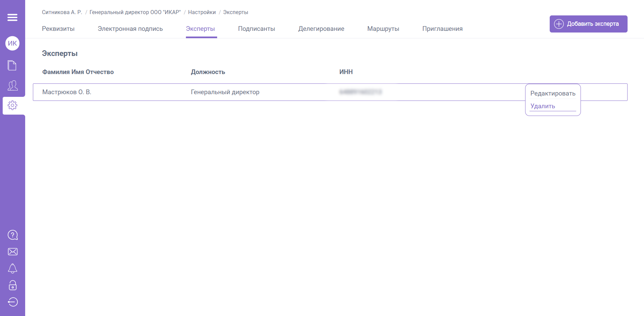Open the Приглашения tab

coord(442,29)
